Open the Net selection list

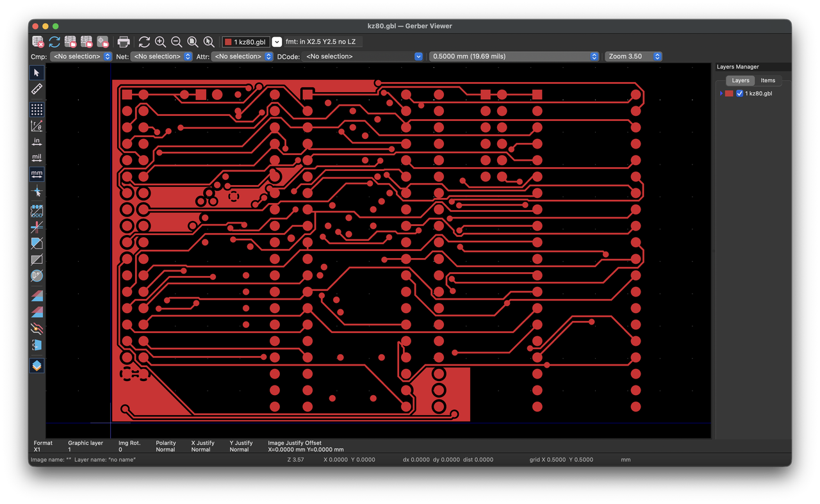click(161, 56)
